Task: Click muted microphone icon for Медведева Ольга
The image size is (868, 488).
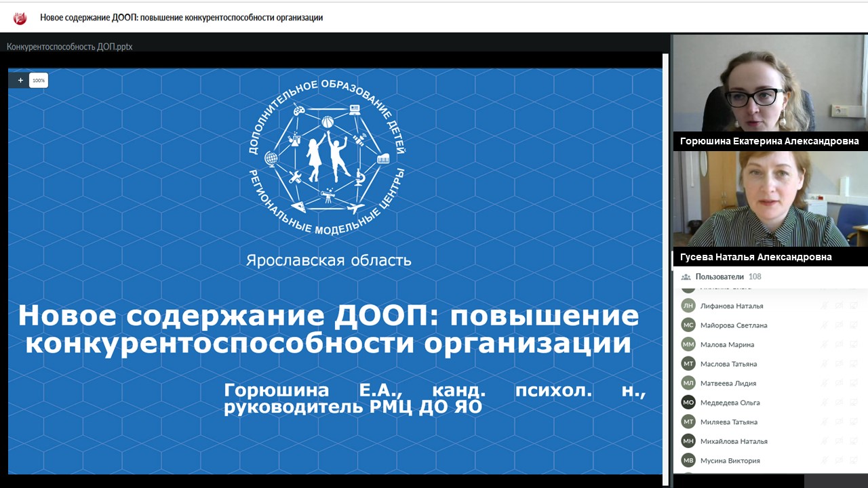Action: 825,403
